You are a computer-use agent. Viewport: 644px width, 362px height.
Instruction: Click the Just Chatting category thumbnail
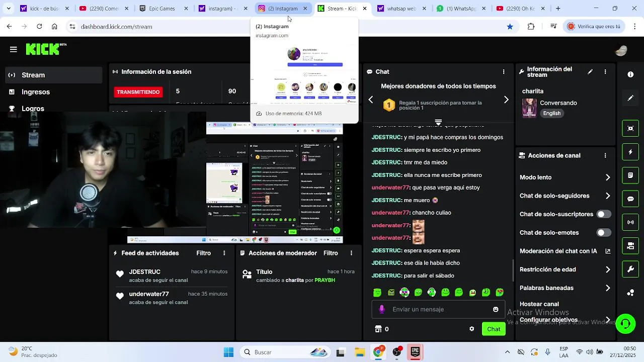pos(529,108)
